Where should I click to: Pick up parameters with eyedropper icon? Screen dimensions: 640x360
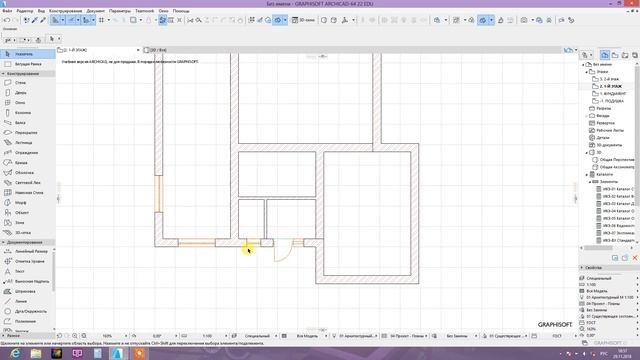pos(35,20)
